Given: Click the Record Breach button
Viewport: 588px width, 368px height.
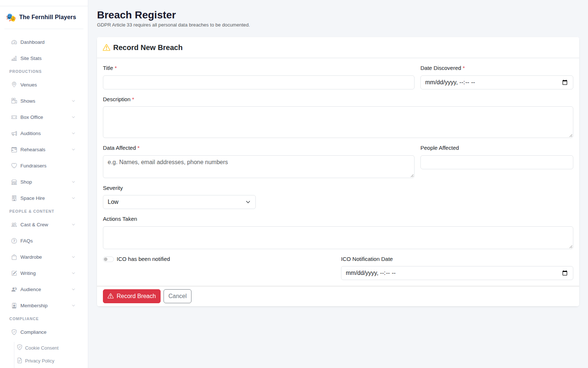Looking at the screenshot, I should [x=132, y=296].
